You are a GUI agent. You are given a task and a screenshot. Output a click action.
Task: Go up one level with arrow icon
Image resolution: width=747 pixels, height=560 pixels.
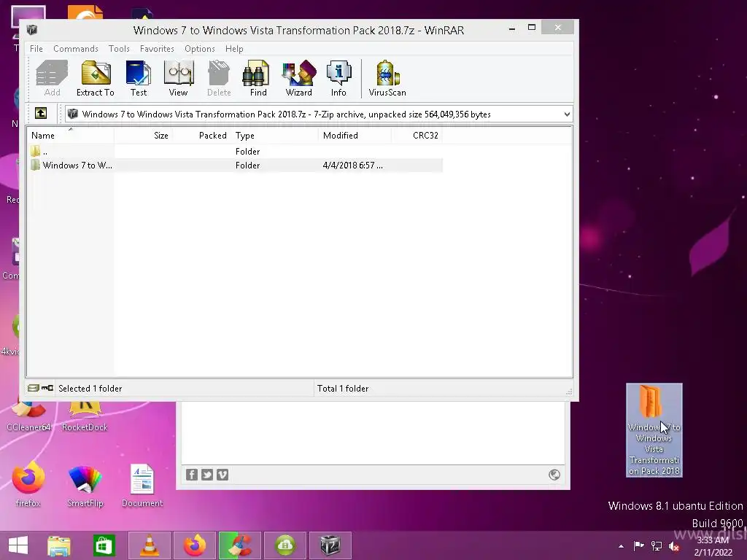41,113
